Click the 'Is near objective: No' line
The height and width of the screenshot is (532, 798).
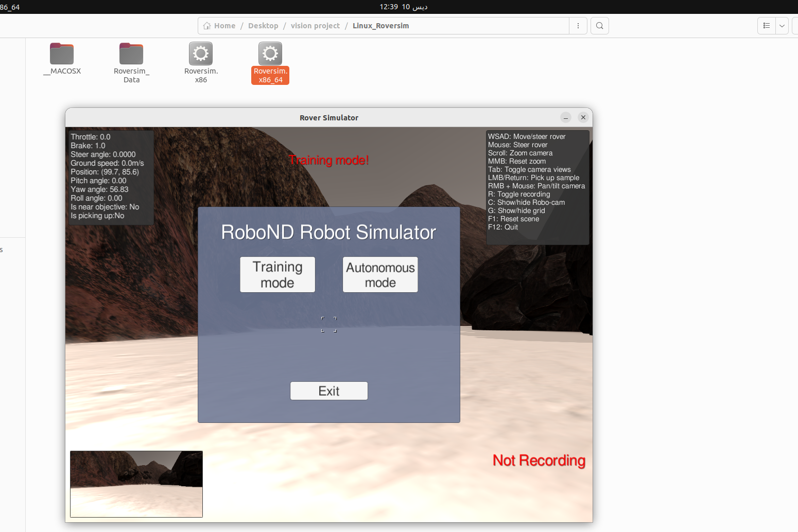(105, 207)
